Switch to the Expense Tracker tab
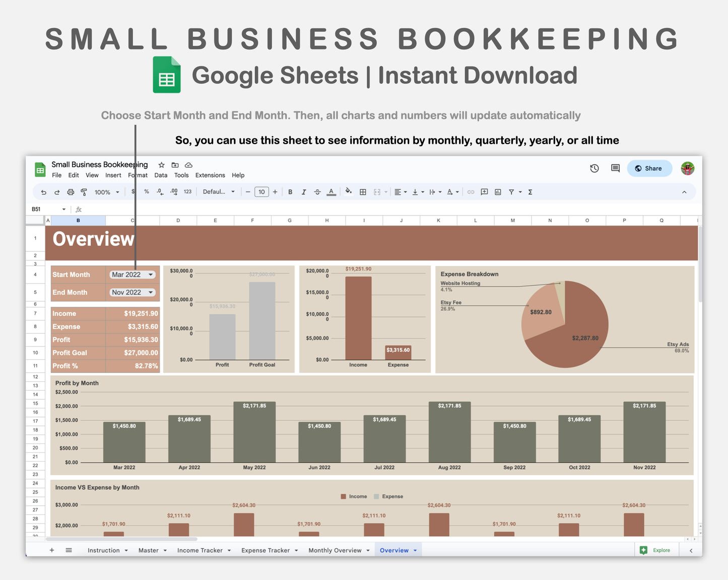Viewport: 728px width, 580px height. click(266, 550)
